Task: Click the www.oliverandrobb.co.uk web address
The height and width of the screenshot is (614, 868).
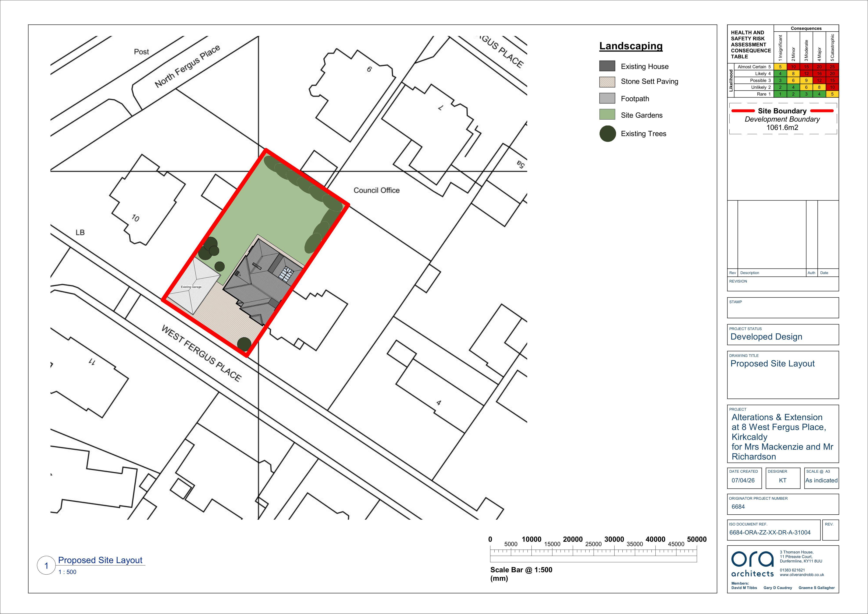Action: (802, 575)
